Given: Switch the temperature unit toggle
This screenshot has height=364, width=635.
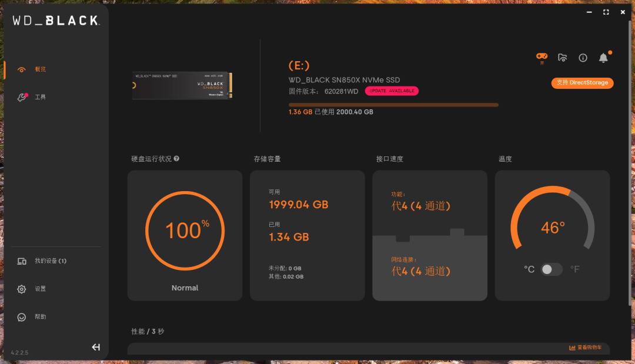Looking at the screenshot, I should coord(552,269).
